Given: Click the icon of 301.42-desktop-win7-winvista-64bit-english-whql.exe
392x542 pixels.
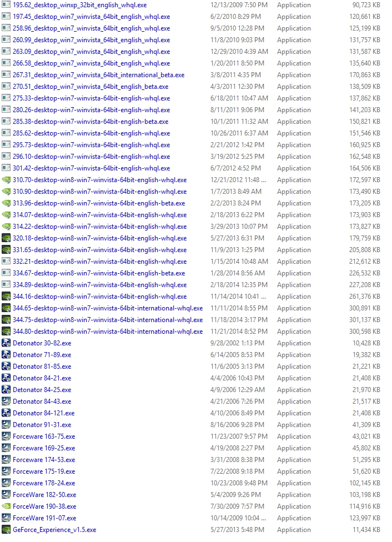Looking at the screenshot, I should click(x=6, y=168).
